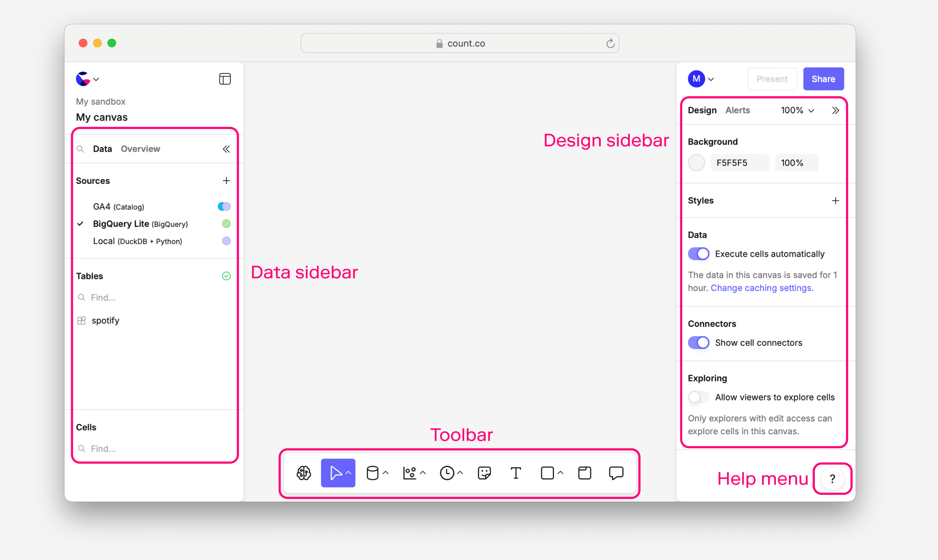Screen dimensions: 938x560
Task: Switch to the Overview tab
Action: 140,149
